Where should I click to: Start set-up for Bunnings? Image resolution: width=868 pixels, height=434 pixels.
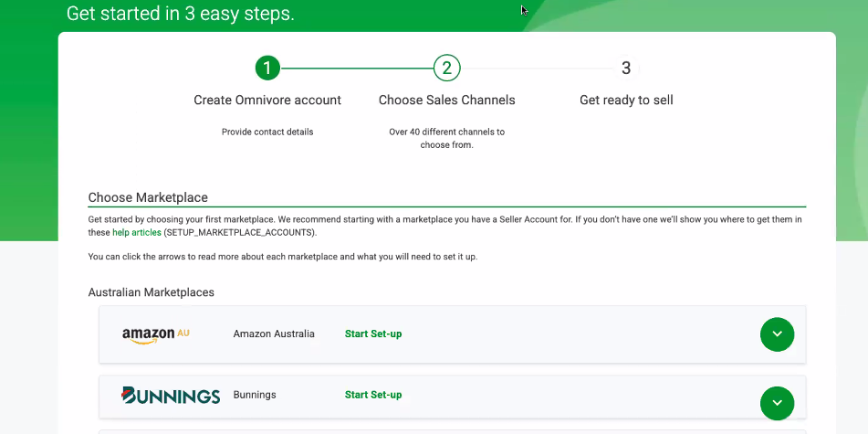[x=373, y=395]
